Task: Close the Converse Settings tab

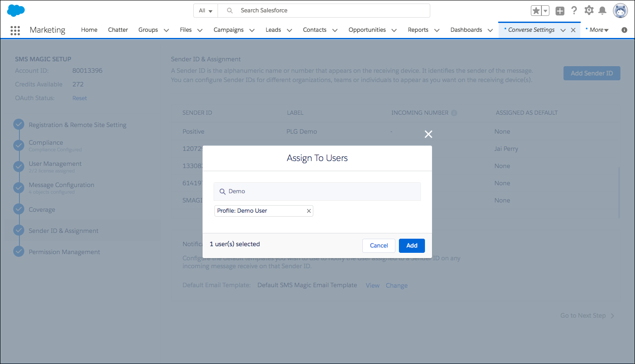Action: (573, 30)
